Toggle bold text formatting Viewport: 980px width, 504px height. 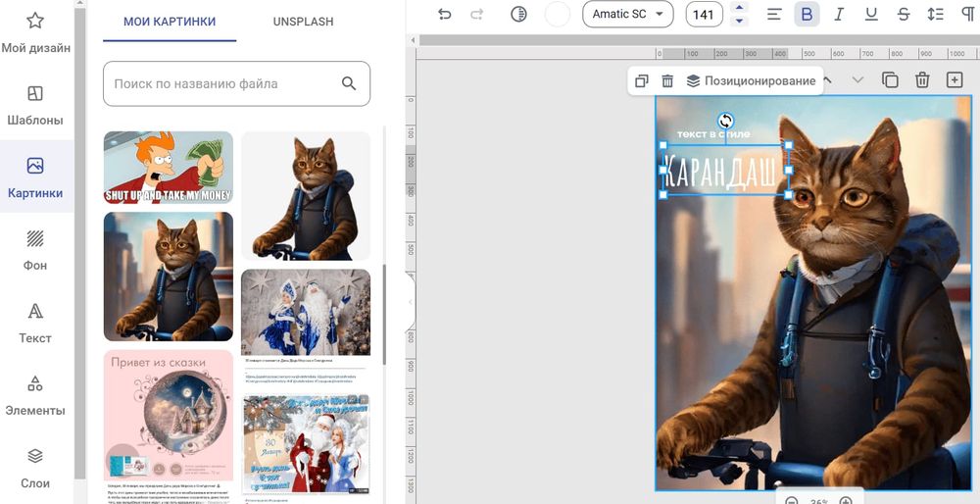[807, 14]
